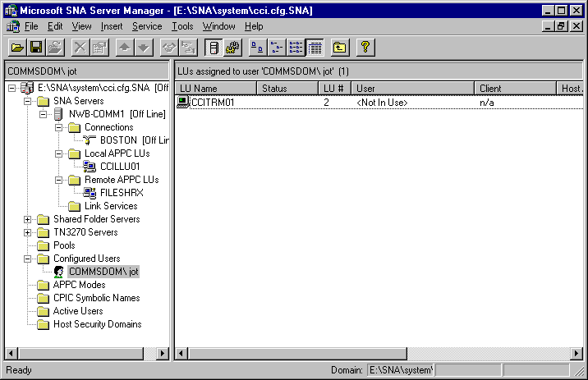Expand the TN3270 Servers tree node
Screen dimensions: 588x380
click(28, 232)
